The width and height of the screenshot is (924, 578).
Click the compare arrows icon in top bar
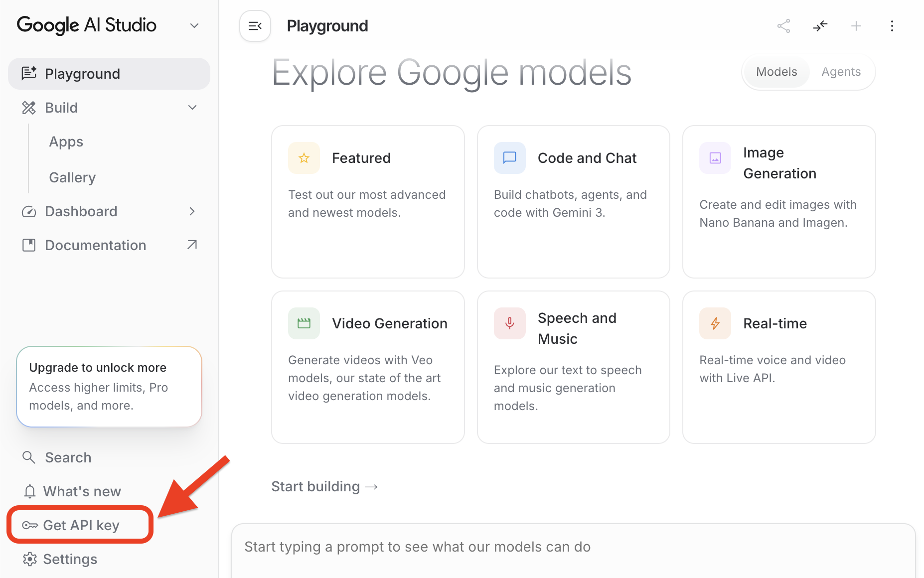coord(820,26)
